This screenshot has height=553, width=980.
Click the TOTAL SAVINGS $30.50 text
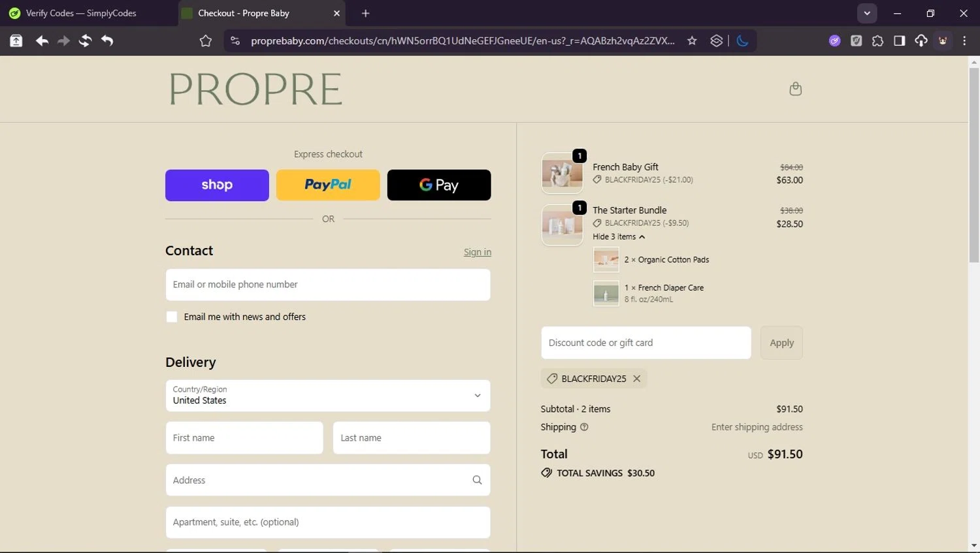pos(606,473)
